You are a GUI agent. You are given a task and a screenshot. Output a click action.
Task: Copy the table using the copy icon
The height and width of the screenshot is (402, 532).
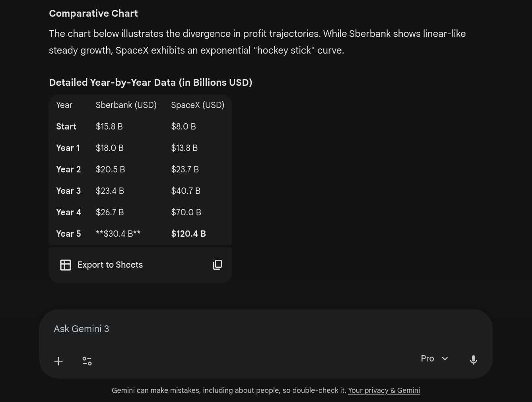click(217, 265)
